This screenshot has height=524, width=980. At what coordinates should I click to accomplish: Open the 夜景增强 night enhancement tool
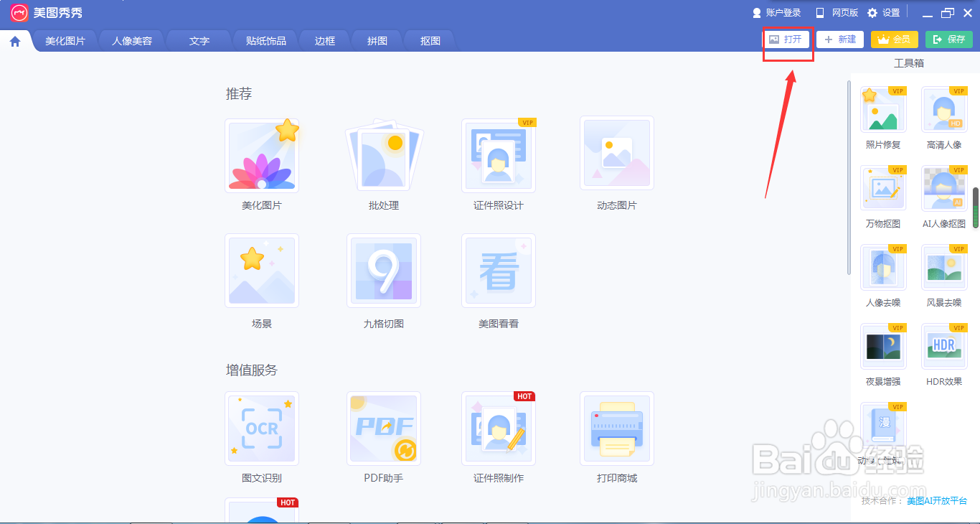click(883, 347)
